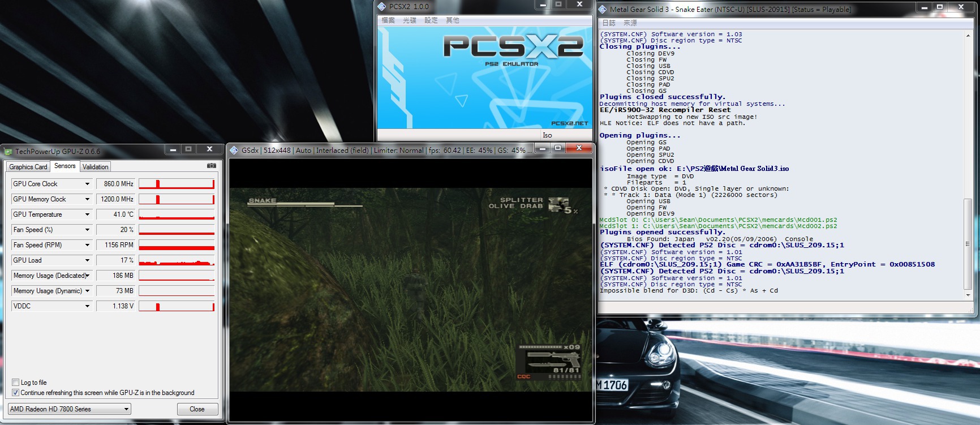Click the GPU-Z title bar app icon

tap(8, 152)
